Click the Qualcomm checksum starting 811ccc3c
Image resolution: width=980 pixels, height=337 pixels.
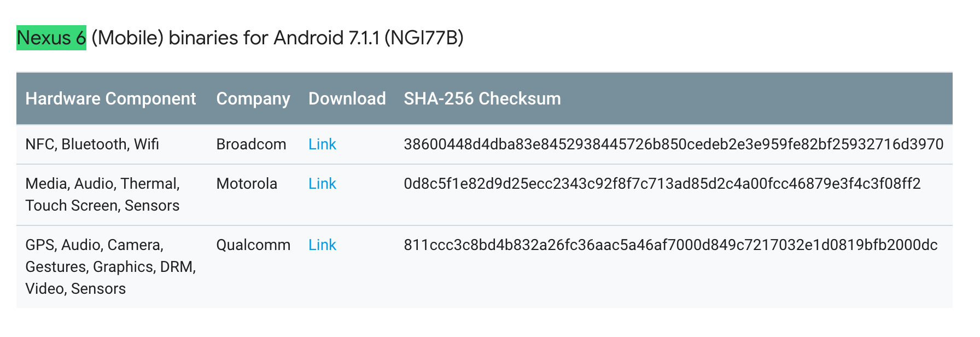click(671, 245)
